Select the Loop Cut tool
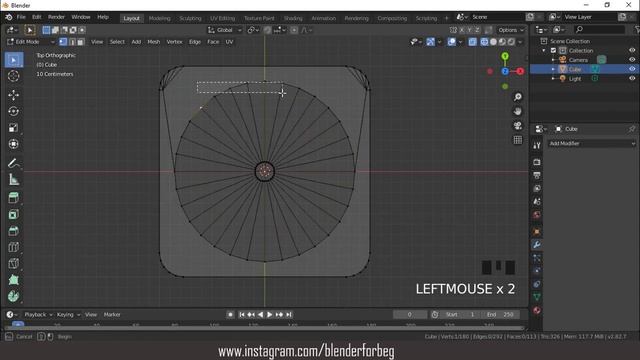 (x=13, y=247)
